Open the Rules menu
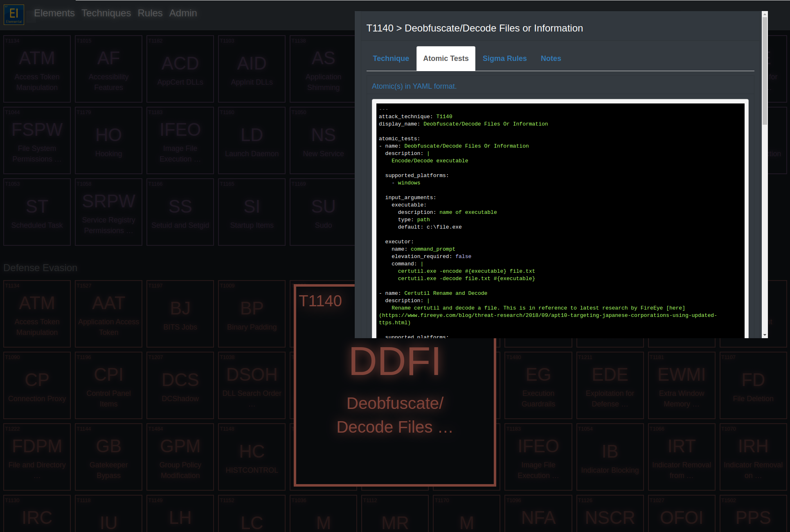 point(150,13)
